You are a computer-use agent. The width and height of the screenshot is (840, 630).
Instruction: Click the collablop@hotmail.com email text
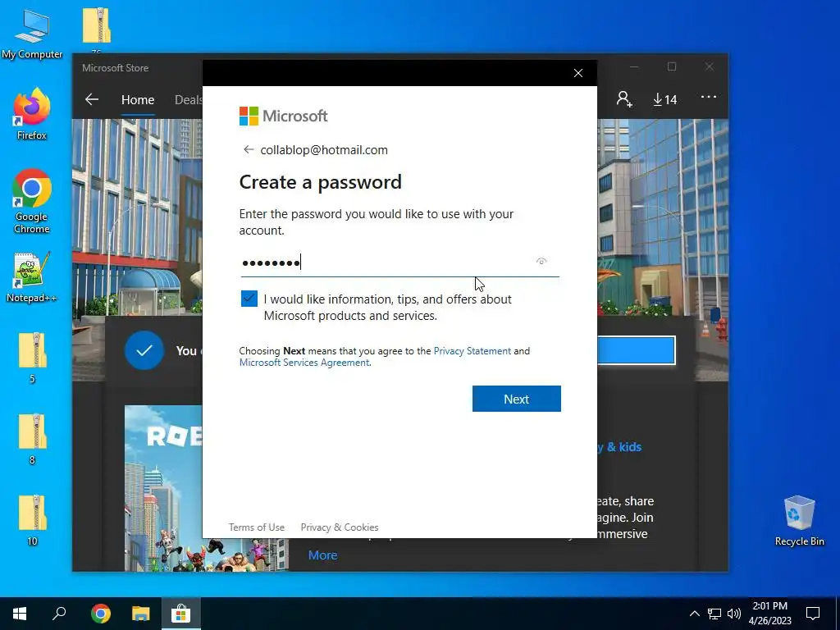(324, 150)
